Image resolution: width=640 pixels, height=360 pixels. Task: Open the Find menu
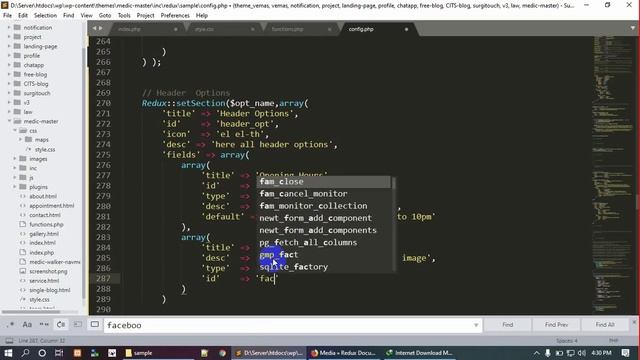69,16
